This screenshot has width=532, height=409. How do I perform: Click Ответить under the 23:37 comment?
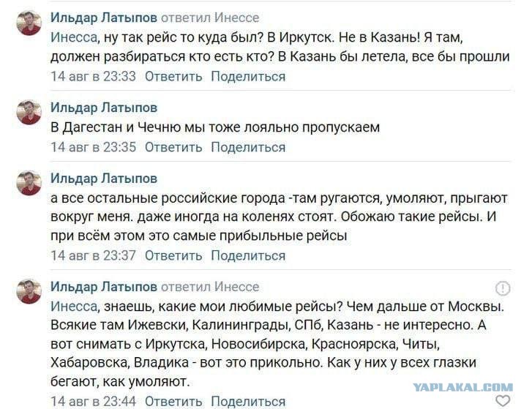(173, 255)
